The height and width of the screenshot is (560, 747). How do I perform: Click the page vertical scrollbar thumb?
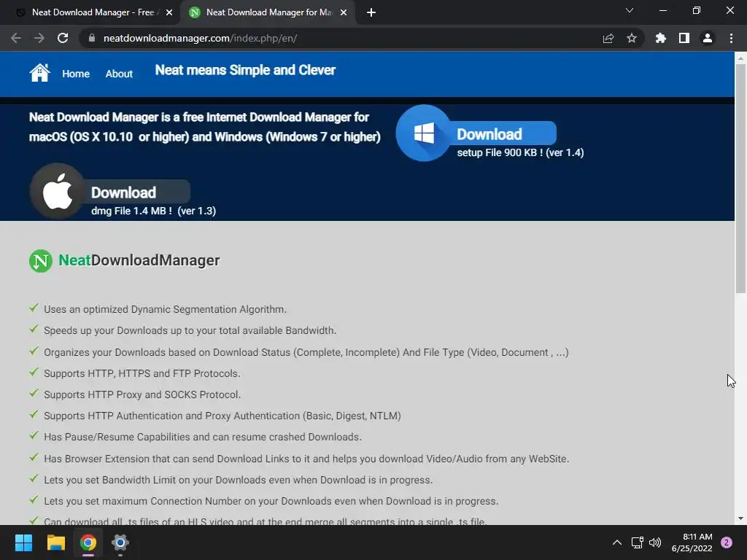click(740, 178)
